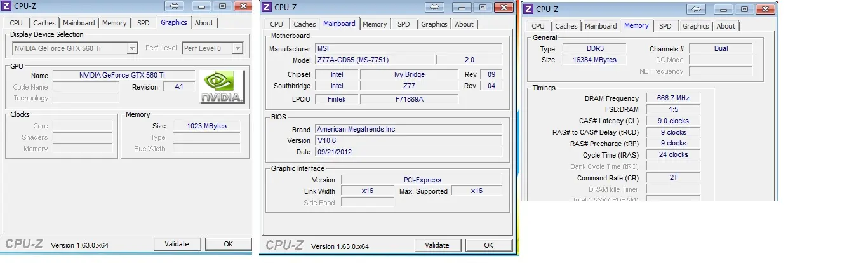Open About tab in the Memory window
This screenshot has height=263, width=868.
coord(726,26)
